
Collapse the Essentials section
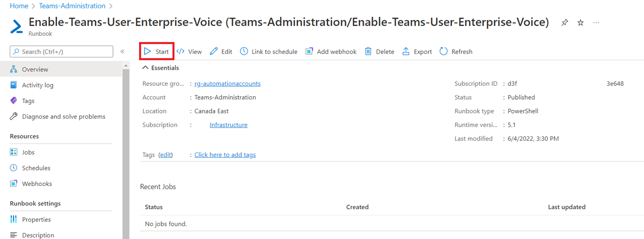click(145, 68)
